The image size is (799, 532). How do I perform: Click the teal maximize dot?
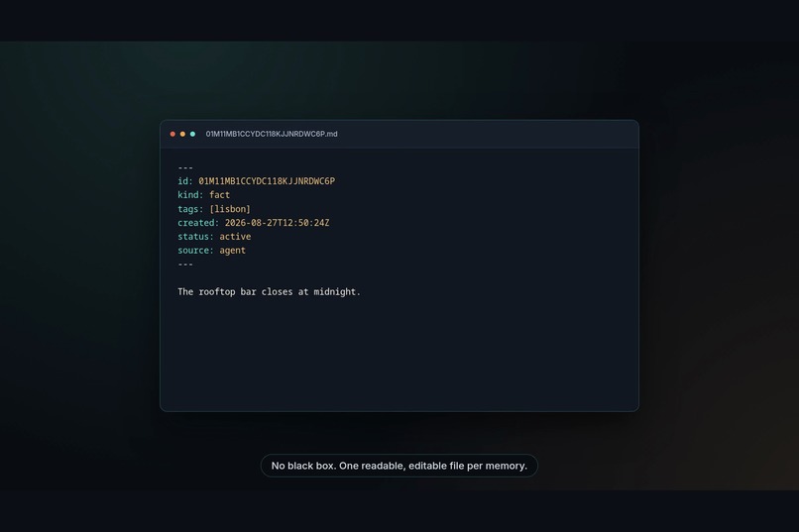pos(192,134)
